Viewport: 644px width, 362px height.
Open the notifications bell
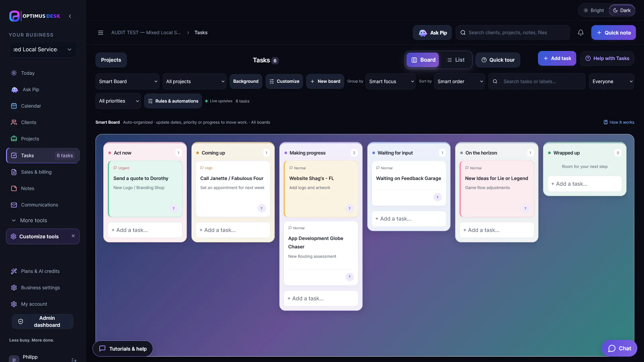coord(581,33)
